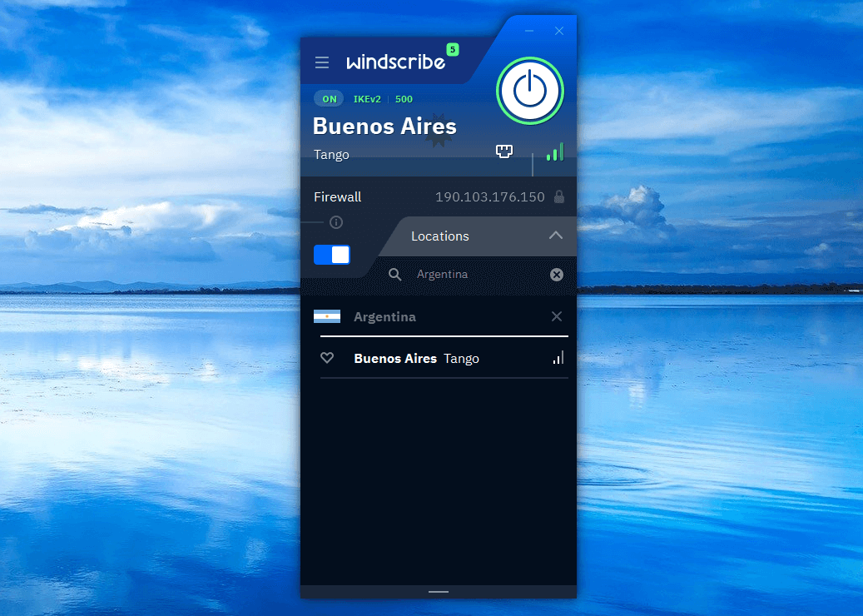Open the IKEv2 protocol selector
The image size is (863, 616).
click(x=367, y=99)
